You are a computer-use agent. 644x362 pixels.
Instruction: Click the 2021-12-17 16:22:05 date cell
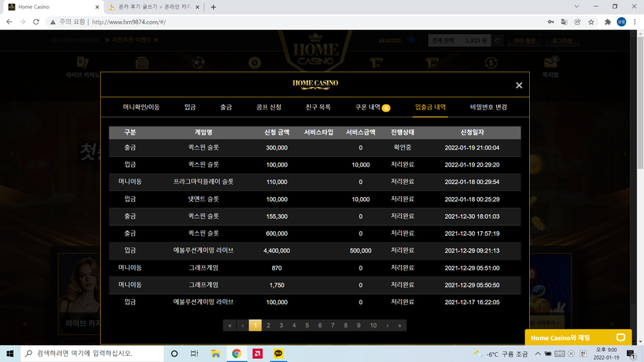[x=472, y=302]
